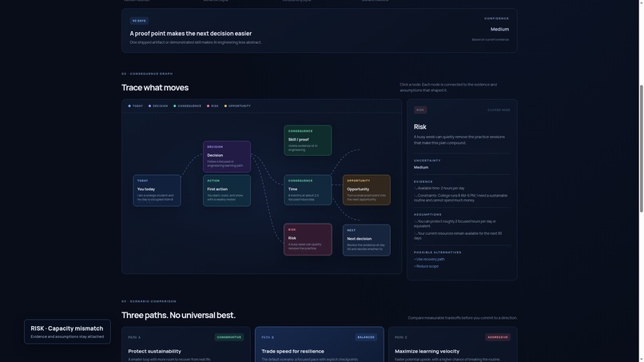Click the "Trace what moves" heading

155,88
